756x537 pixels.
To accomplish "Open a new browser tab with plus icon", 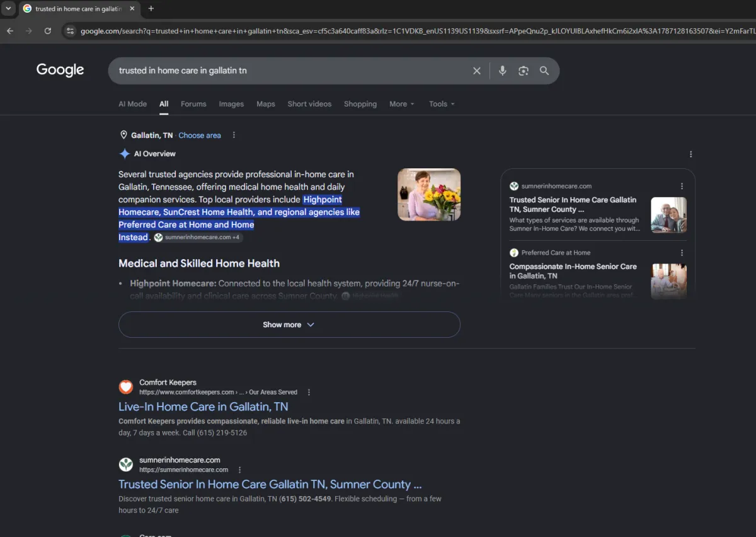I will 151,9.
